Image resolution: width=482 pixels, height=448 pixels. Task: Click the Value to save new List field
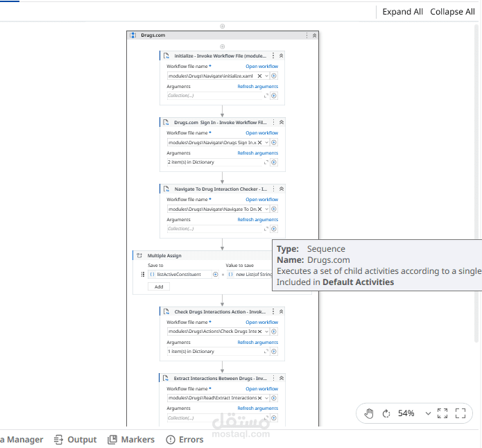click(250, 274)
